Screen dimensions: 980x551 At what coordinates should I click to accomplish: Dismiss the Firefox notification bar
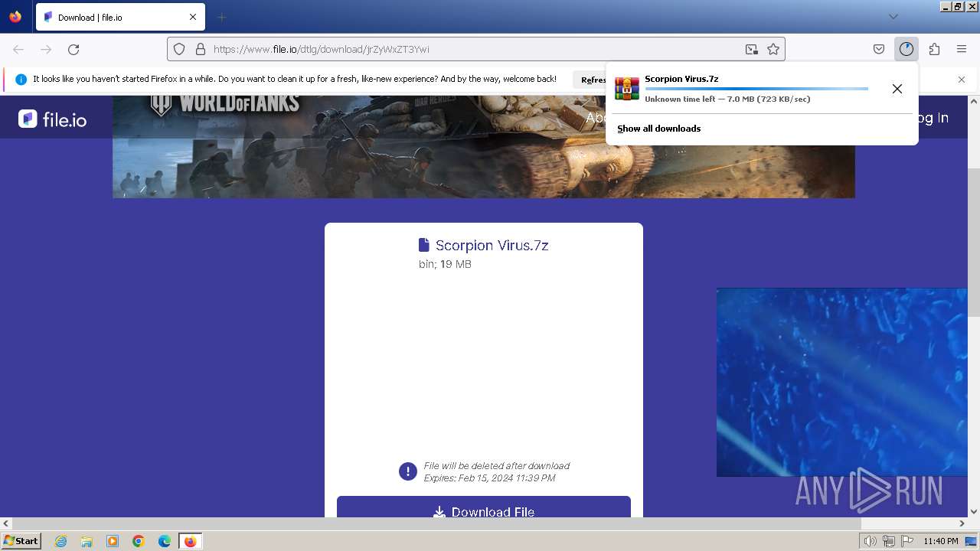[x=962, y=80]
